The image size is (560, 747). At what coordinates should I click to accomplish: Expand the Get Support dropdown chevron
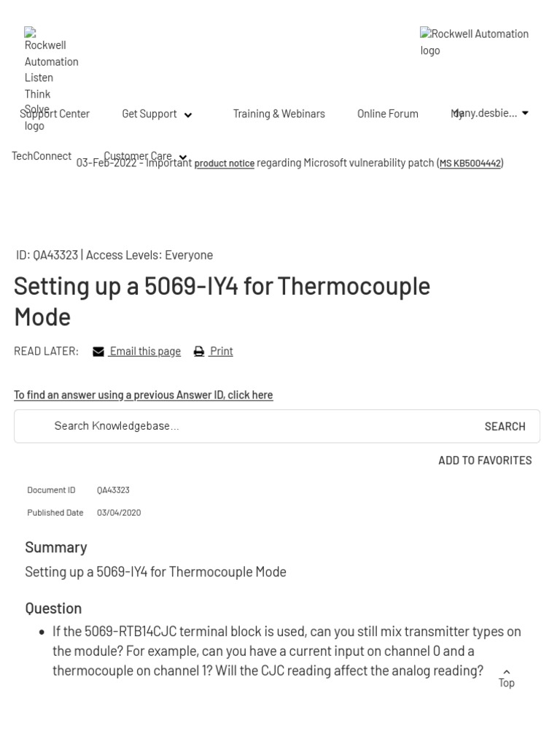(x=188, y=115)
